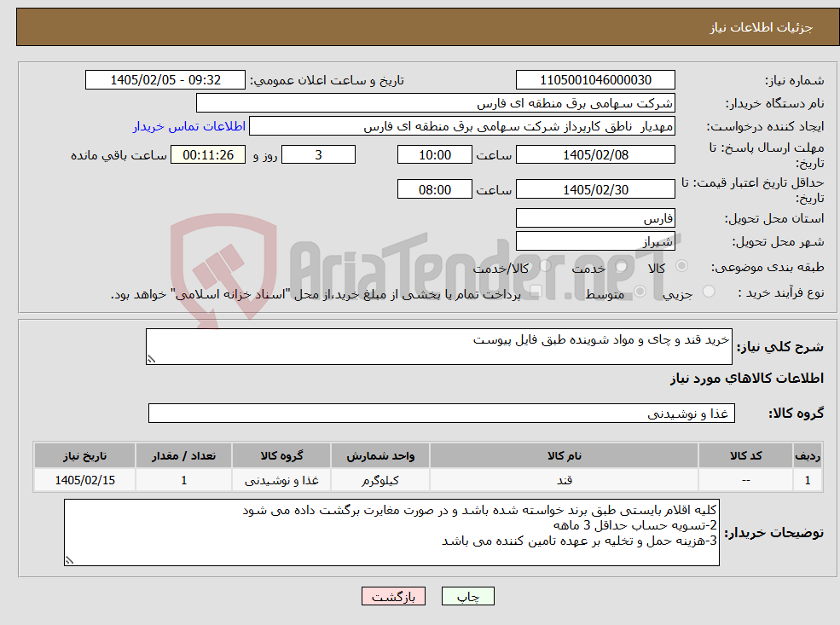Viewport: 840px width, 625px height.
Task: Click the گروه کالا table column header
Action: (281, 456)
